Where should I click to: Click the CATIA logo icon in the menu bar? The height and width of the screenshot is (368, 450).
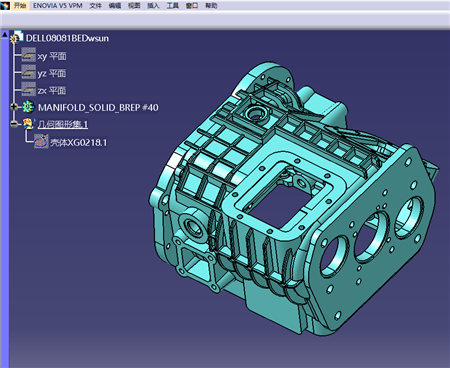click(x=5, y=5)
